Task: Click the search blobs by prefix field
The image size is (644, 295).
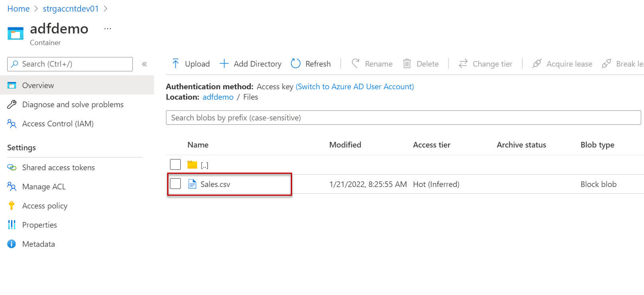Action: click(x=403, y=118)
